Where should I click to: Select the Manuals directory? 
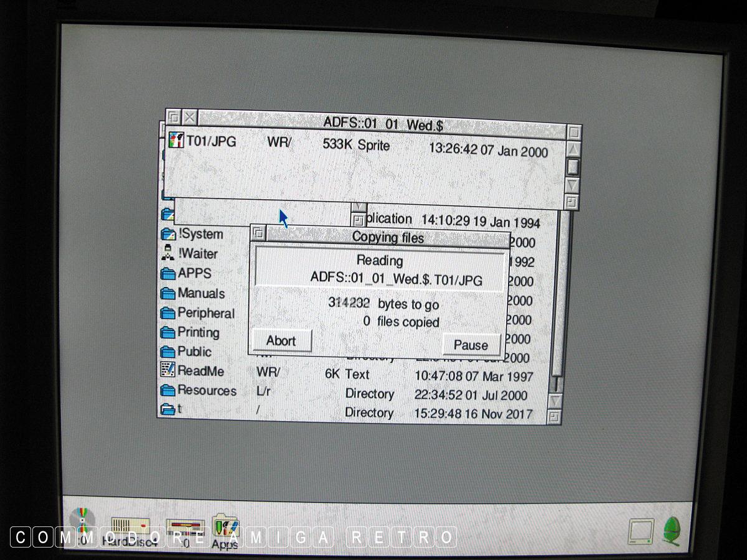tap(168, 293)
